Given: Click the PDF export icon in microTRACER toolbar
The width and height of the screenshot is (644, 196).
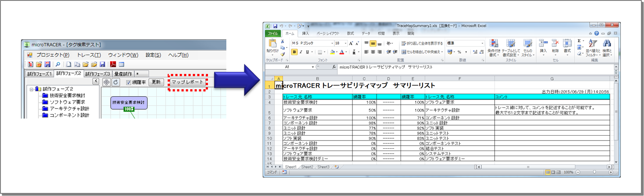Looking at the screenshot, I should pyautogui.click(x=113, y=64).
